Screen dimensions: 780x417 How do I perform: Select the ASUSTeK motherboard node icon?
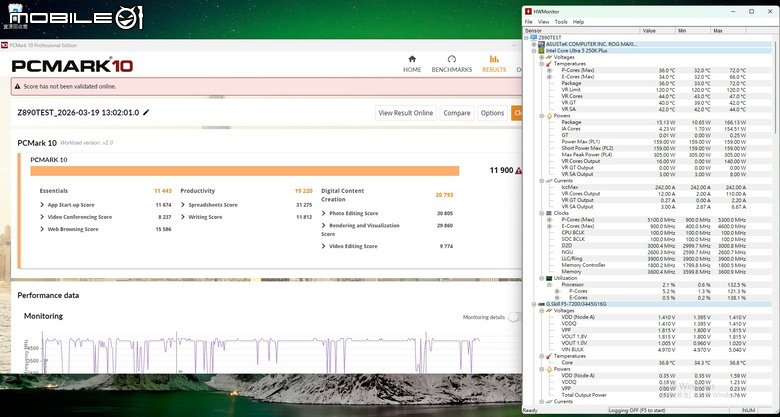point(541,44)
